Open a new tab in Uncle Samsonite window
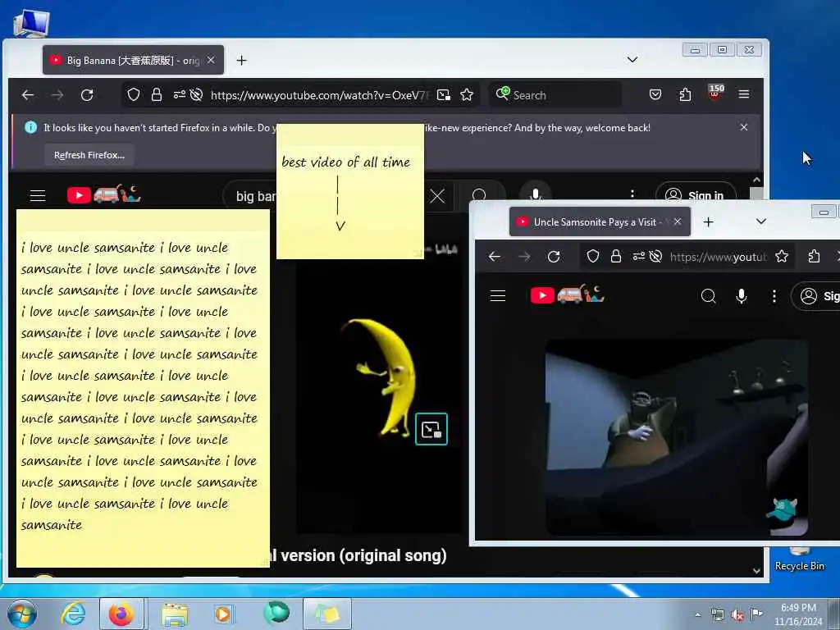The height and width of the screenshot is (630, 840). point(708,221)
